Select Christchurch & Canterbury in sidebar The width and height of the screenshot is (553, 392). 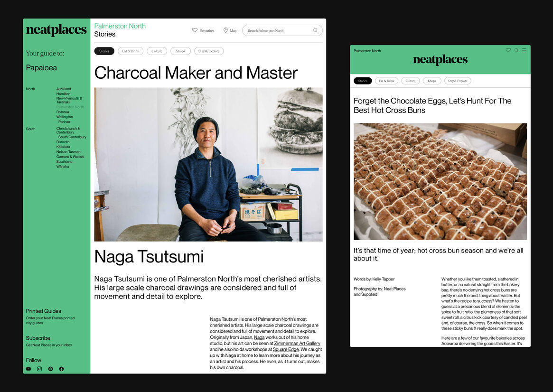coord(68,131)
